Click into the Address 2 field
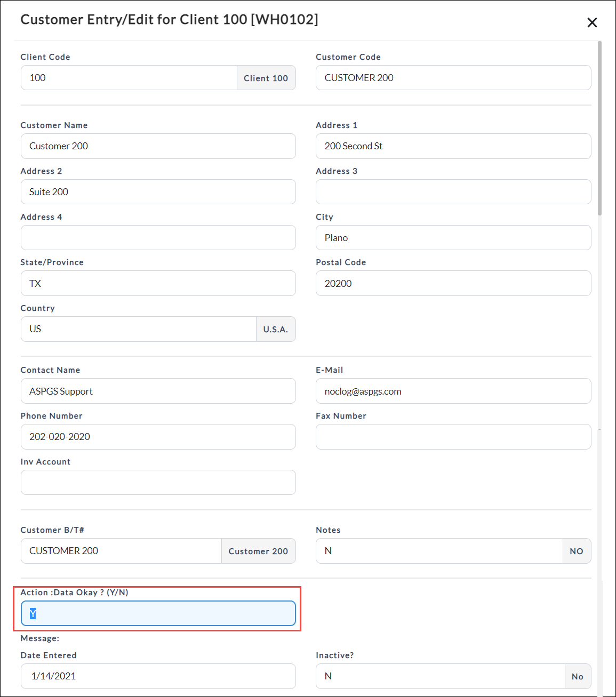The image size is (616, 697). (158, 192)
